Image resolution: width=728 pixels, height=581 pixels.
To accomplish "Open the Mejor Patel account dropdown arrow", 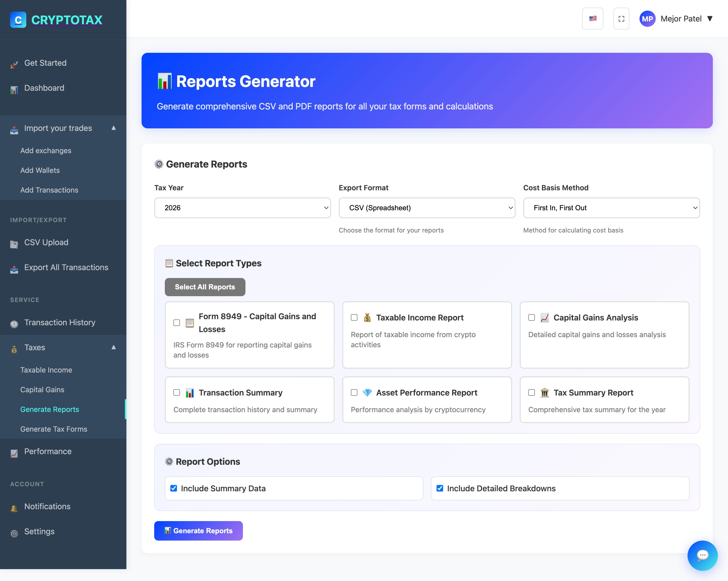I will [x=711, y=18].
